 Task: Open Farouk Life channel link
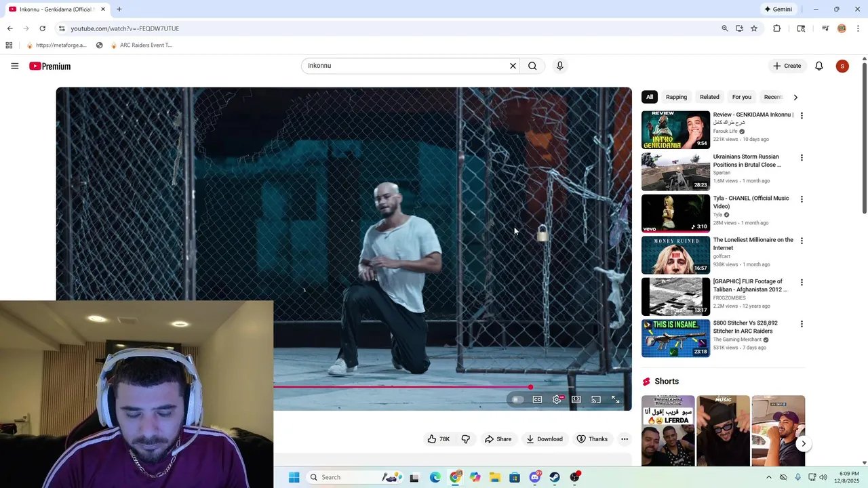[x=726, y=131]
